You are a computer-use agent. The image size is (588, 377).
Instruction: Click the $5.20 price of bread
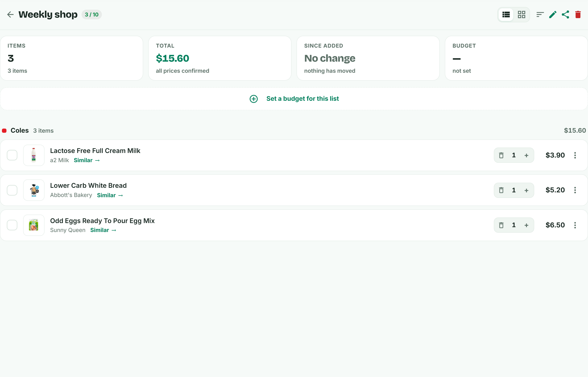(555, 190)
